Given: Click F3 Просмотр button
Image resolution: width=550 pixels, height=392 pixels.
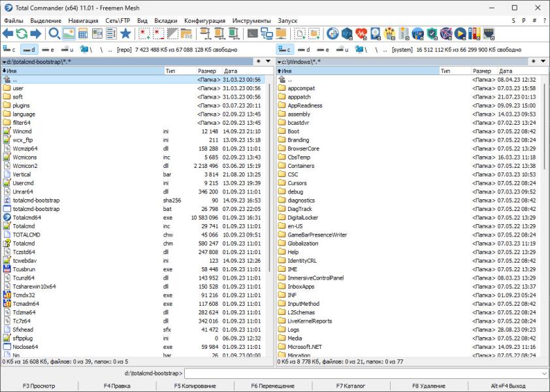Looking at the screenshot, I should point(39,386).
